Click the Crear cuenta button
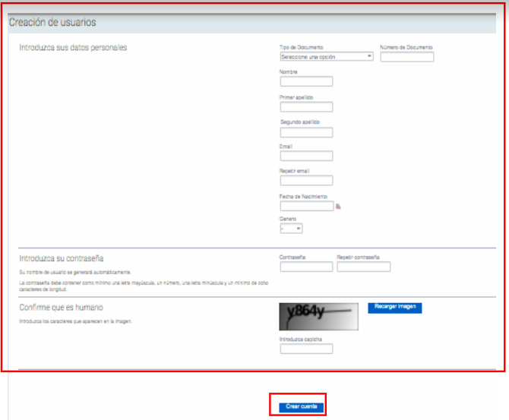Viewport: 509px width, 420px height. coord(298,407)
